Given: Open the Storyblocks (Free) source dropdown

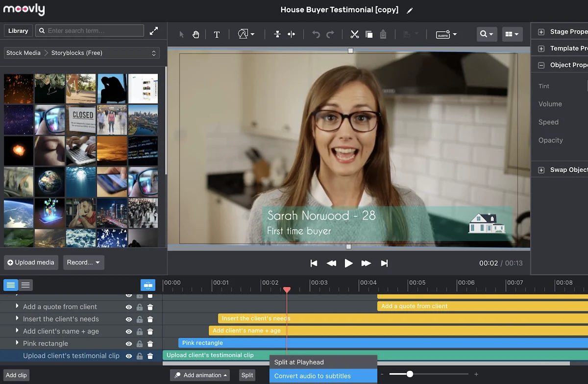Looking at the screenshot, I should pos(82,53).
